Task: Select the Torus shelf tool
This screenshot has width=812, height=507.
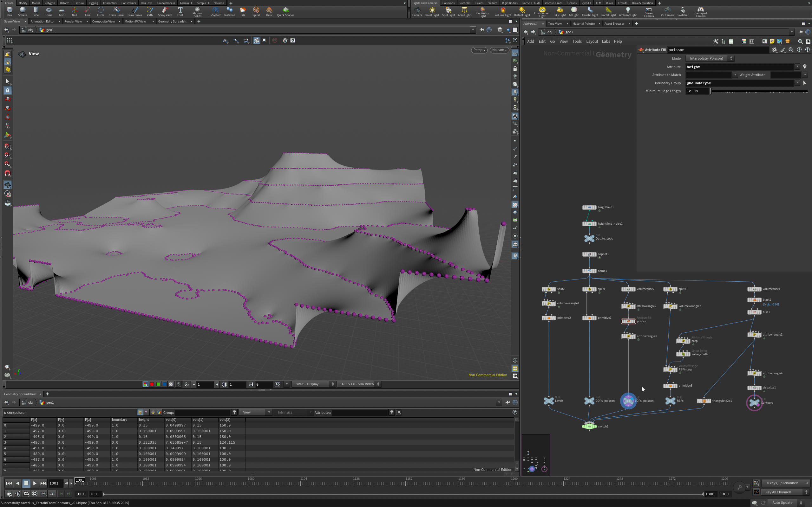Action: [48, 12]
